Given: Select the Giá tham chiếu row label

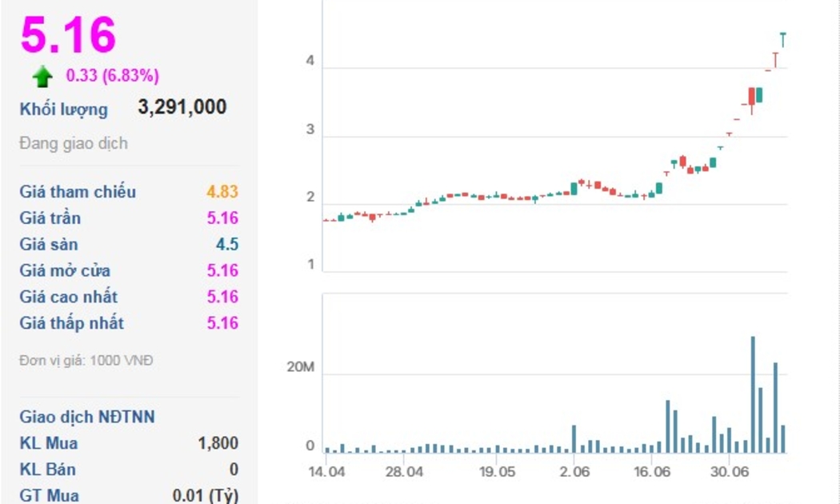Looking at the screenshot, I should pyautogui.click(x=78, y=192).
